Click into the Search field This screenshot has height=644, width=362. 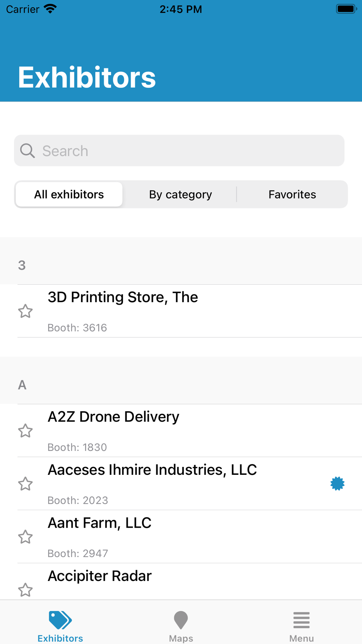pyautogui.click(x=188, y=151)
